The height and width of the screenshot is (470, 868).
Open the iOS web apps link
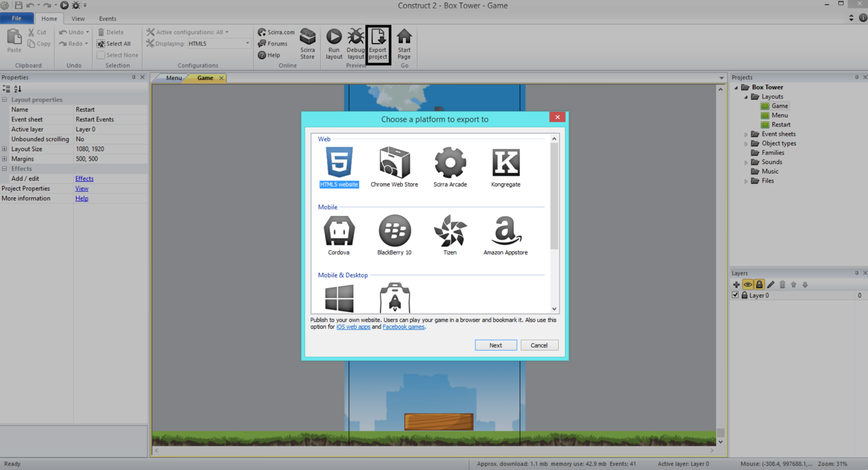353,327
